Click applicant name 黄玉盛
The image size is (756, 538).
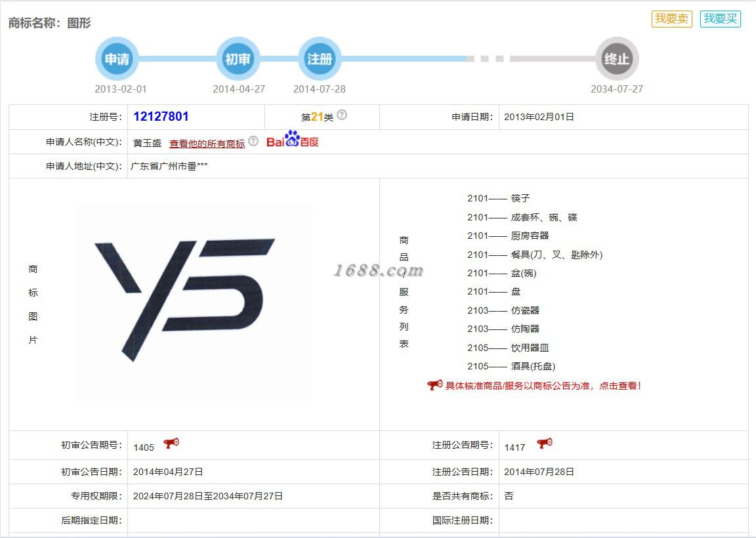click(147, 143)
